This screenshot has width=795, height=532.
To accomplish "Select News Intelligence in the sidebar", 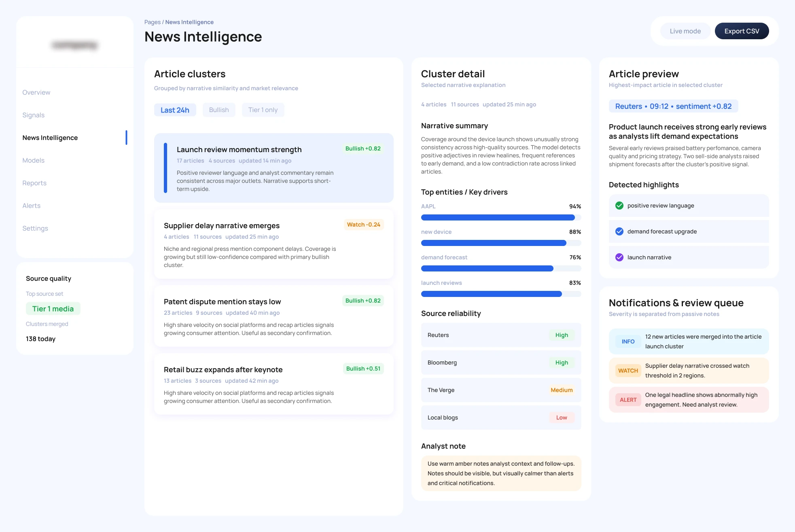I will coord(50,138).
